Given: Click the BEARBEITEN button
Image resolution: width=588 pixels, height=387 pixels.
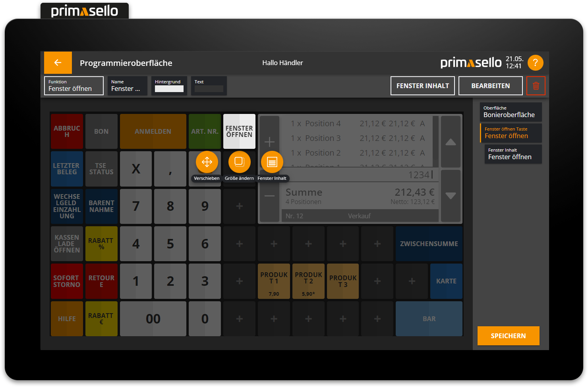Looking at the screenshot, I should click(490, 86).
